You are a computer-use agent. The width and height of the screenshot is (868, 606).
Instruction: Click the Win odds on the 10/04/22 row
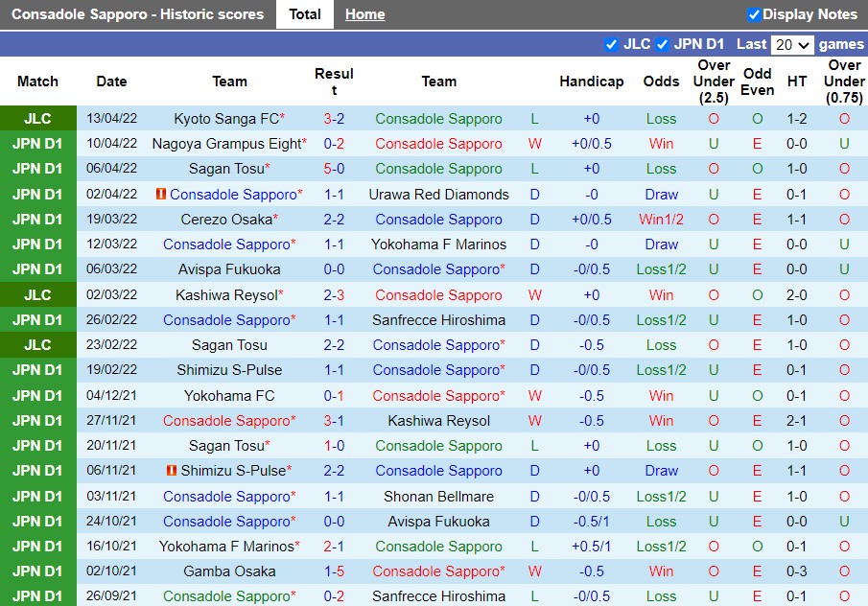point(661,144)
